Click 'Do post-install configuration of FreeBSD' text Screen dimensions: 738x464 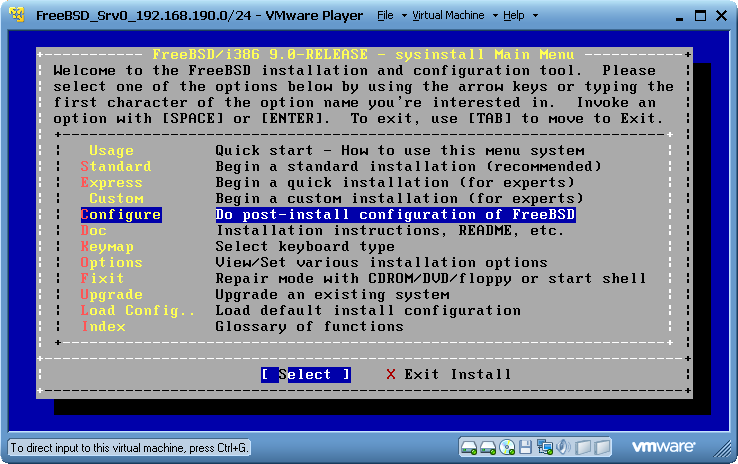point(395,215)
